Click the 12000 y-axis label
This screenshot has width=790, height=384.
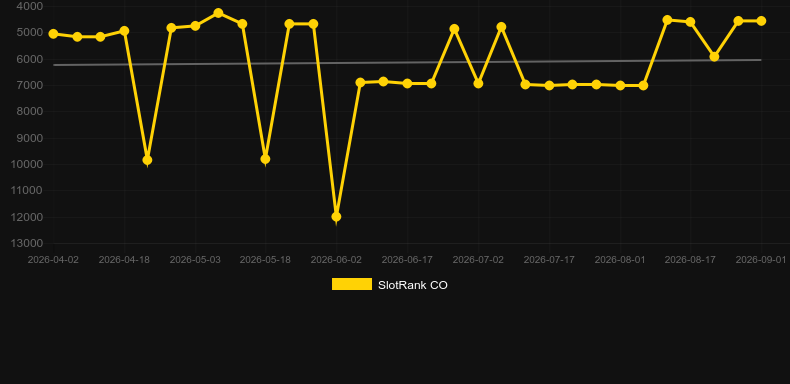[x=27, y=217]
